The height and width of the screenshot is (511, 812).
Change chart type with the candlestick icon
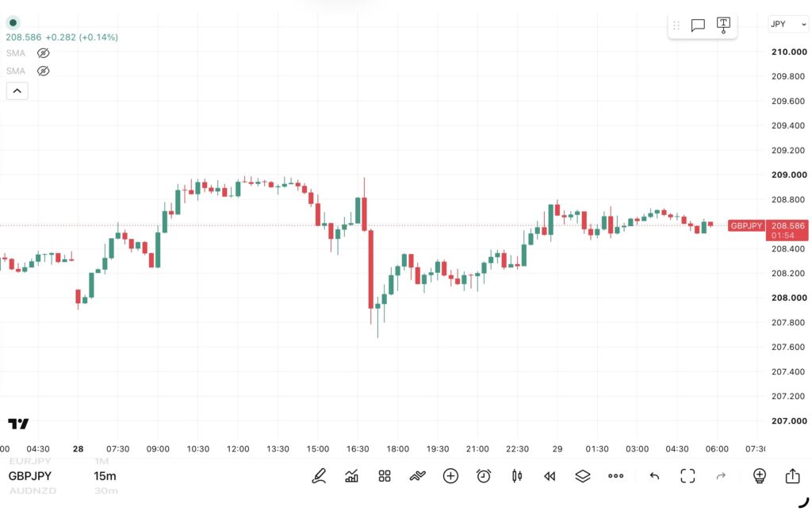coord(517,476)
